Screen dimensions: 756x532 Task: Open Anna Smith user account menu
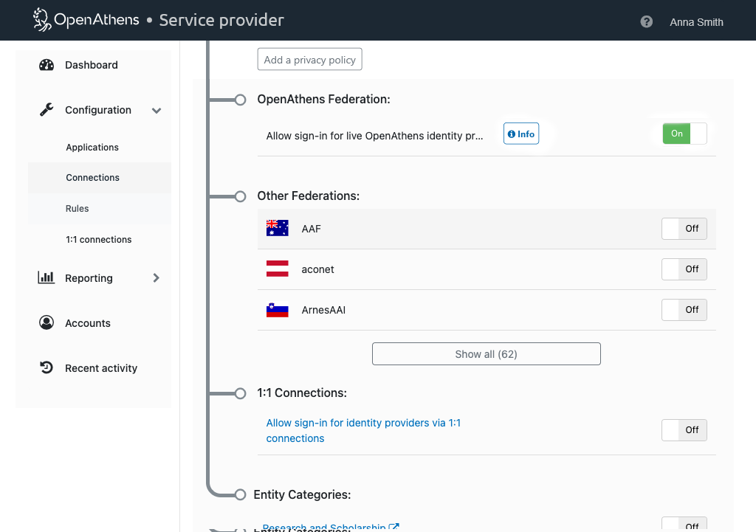[x=696, y=22]
